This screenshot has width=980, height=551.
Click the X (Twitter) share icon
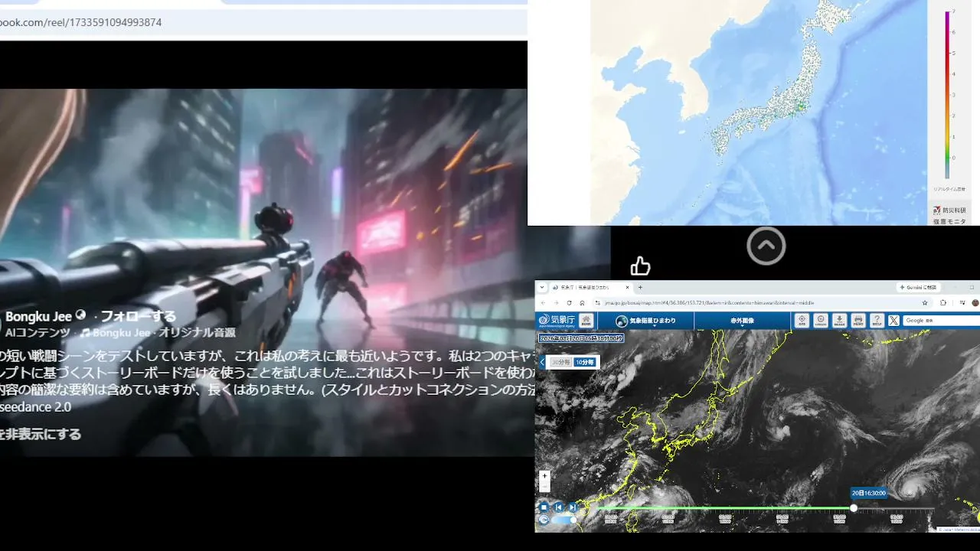[893, 321]
